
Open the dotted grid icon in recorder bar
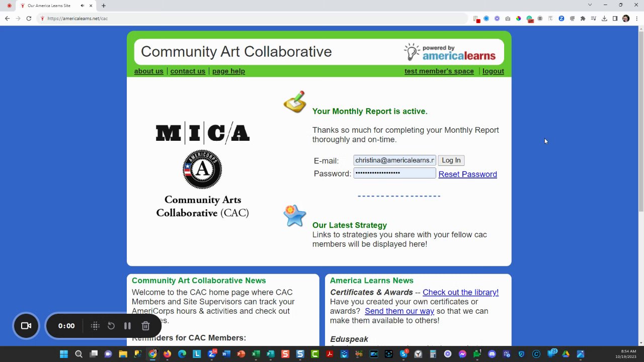95,326
